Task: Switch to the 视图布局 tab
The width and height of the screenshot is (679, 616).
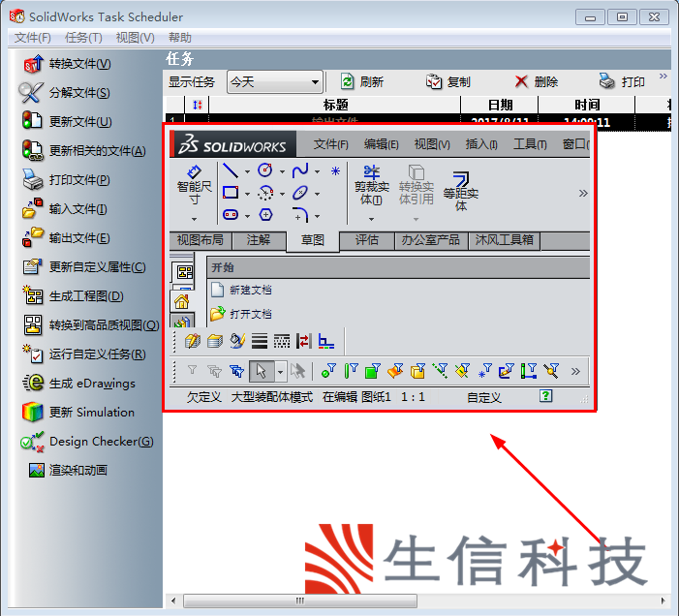Action: tap(201, 240)
